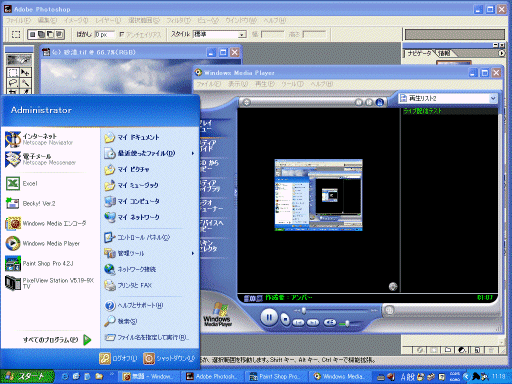Switch to the 情報 palette tab
The width and height of the screenshot is (512, 384).
click(x=444, y=53)
